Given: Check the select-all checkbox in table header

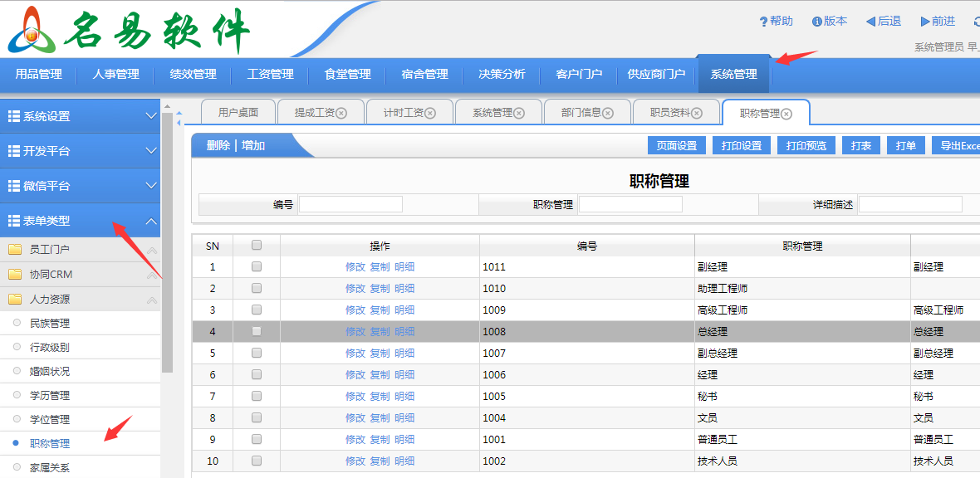Looking at the screenshot, I should coord(257,245).
